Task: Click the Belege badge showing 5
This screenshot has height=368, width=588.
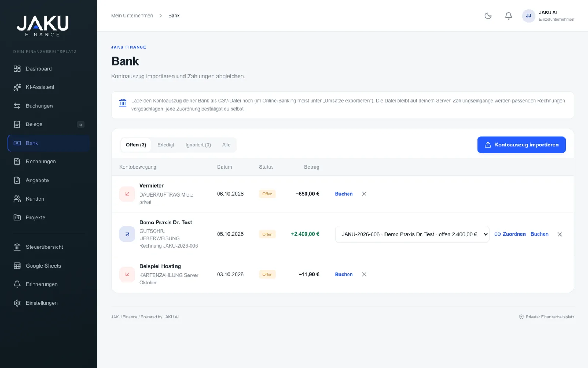Action: [x=80, y=124]
